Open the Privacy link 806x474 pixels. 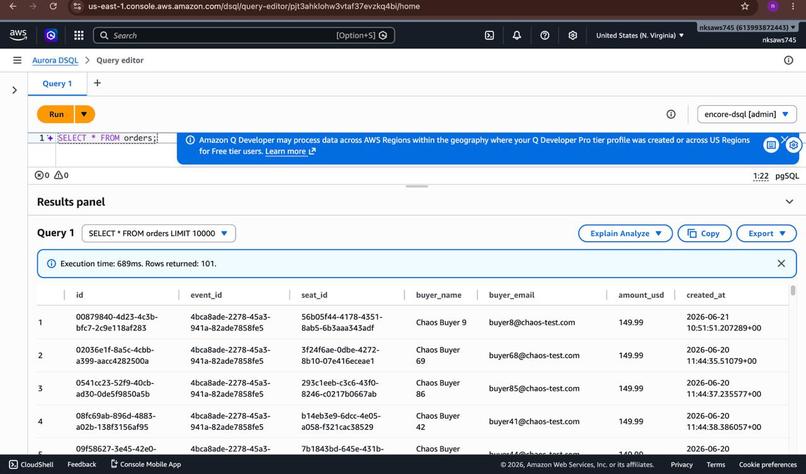[682, 465]
